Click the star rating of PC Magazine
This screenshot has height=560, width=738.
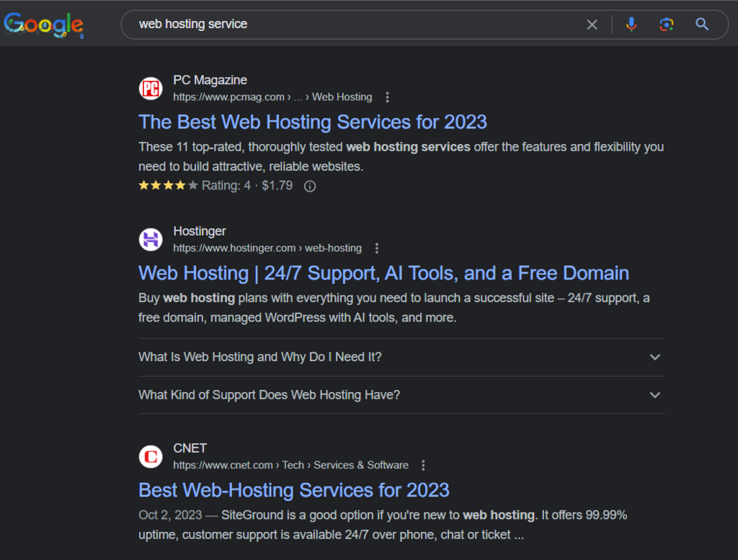tap(168, 185)
